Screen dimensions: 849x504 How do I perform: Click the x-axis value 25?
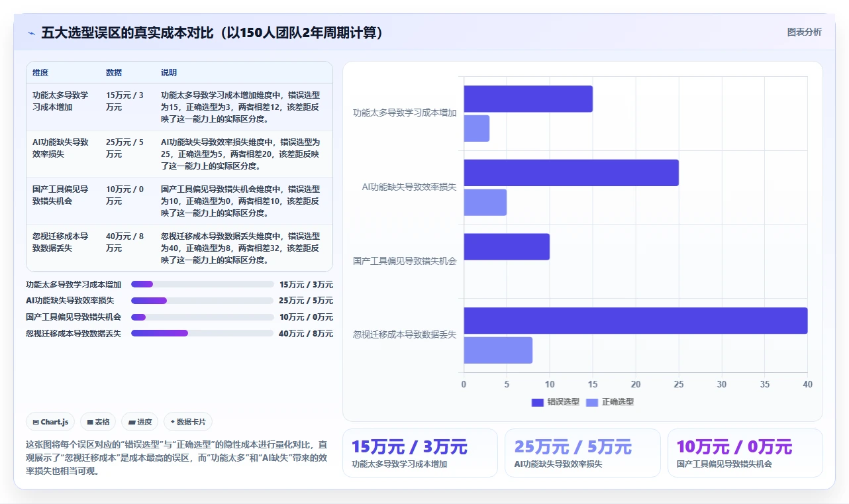679,384
